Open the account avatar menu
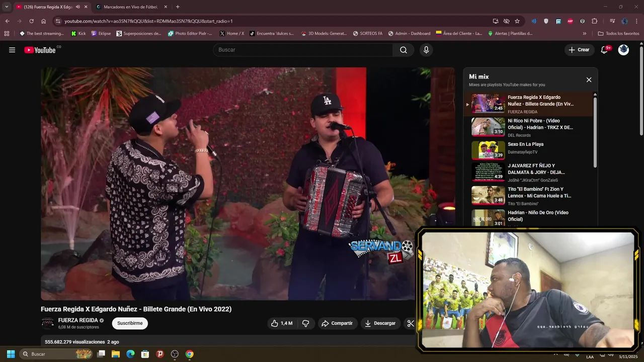 pos(623,50)
